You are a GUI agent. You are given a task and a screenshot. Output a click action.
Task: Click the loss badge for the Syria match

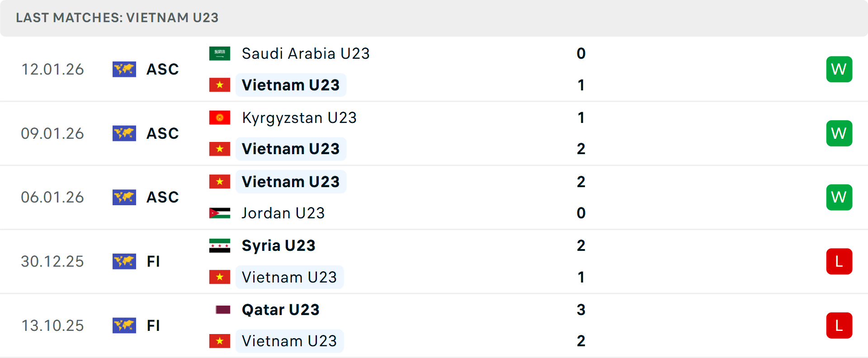coord(839,261)
